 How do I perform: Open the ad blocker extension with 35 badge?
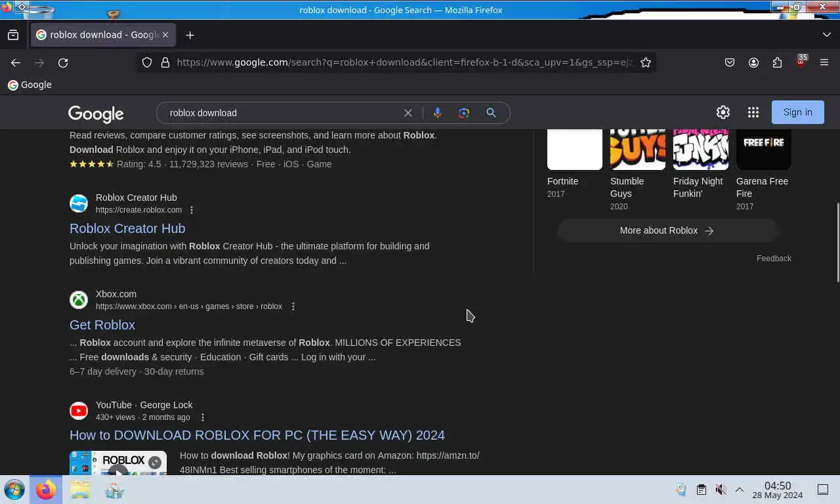coord(801,62)
